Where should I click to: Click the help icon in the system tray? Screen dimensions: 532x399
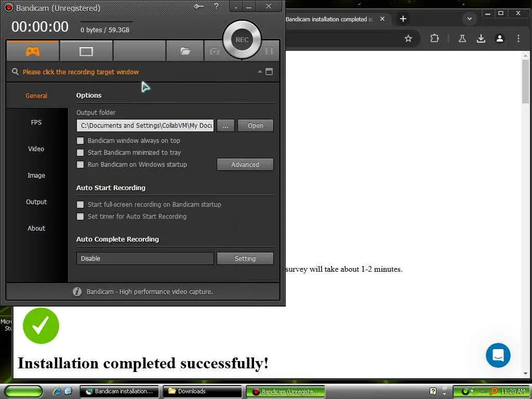click(433, 391)
